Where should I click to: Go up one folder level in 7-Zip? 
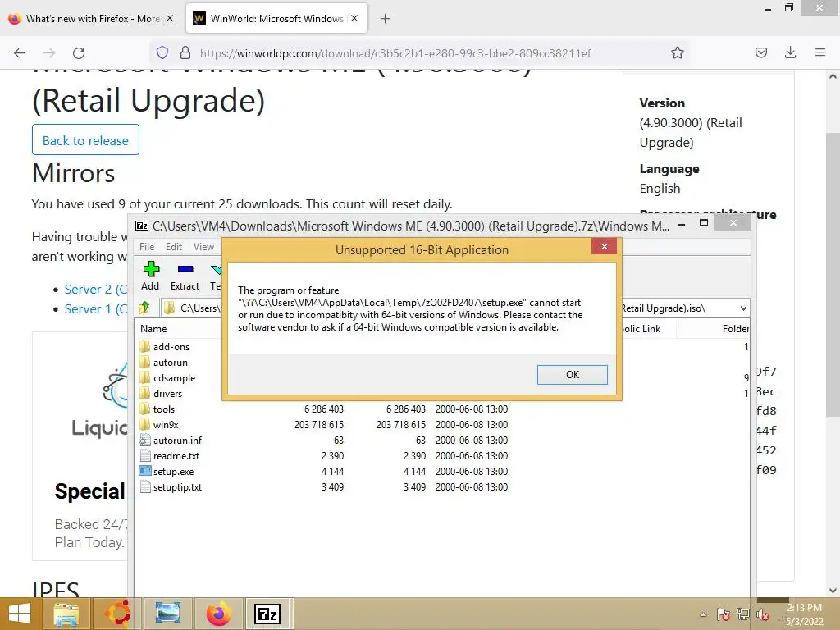[x=144, y=308]
